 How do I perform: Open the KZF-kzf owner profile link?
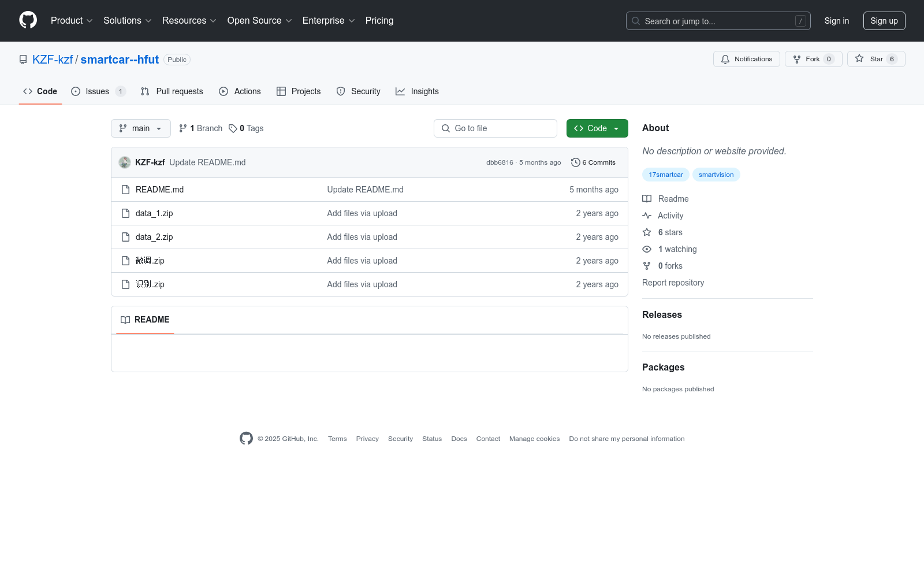click(x=53, y=60)
